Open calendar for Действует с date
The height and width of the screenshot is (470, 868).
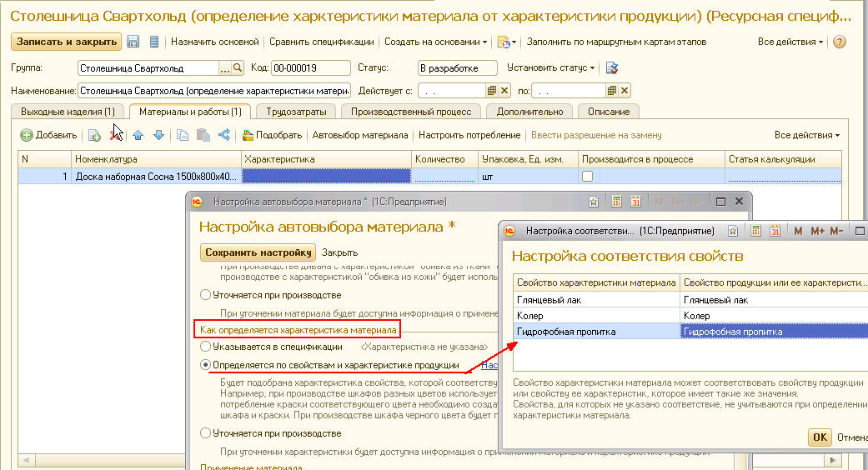(492, 90)
